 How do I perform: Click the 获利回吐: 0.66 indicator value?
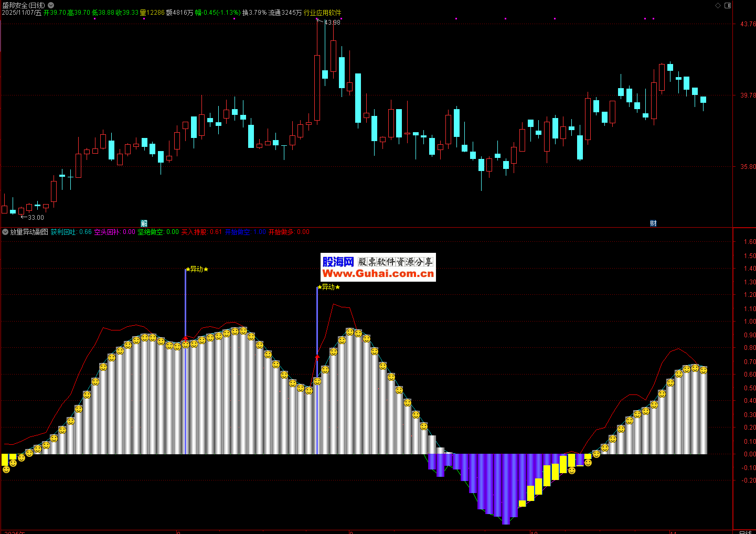click(x=71, y=232)
